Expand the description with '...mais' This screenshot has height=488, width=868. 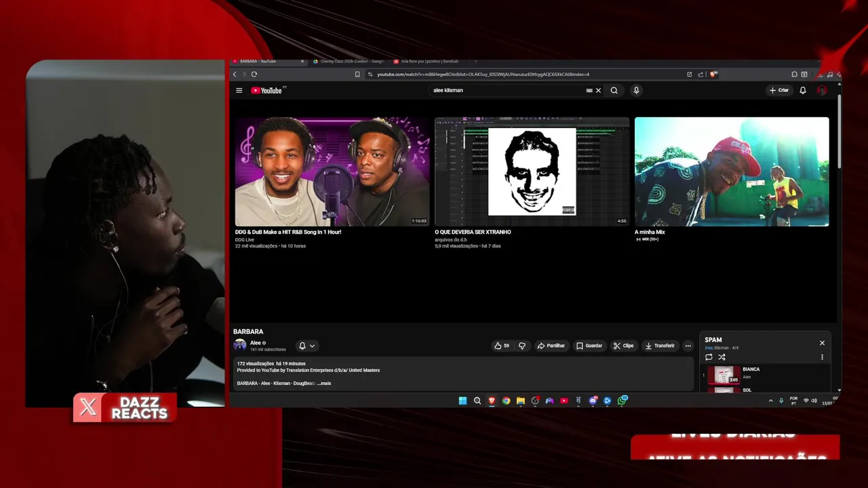pyautogui.click(x=324, y=384)
